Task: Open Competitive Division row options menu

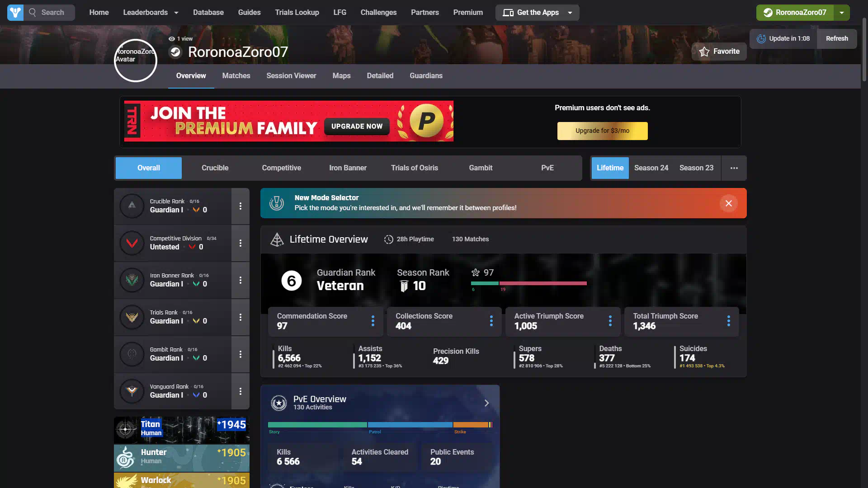Action: click(241, 243)
